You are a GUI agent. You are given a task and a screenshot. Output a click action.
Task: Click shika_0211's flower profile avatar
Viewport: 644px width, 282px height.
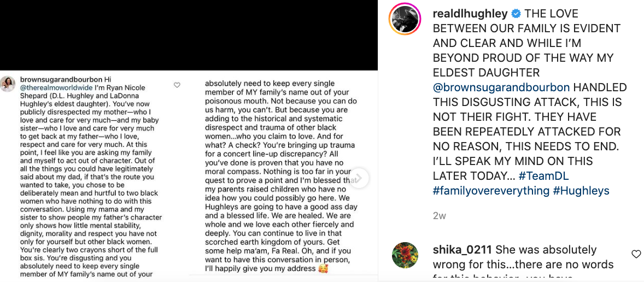click(x=405, y=255)
